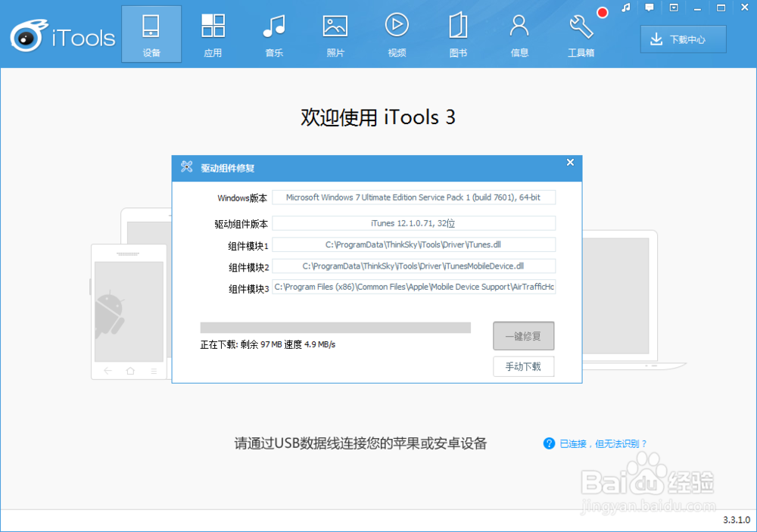Click the 正在下载 download status text
The height and width of the screenshot is (532, 757).
(267, 344)
